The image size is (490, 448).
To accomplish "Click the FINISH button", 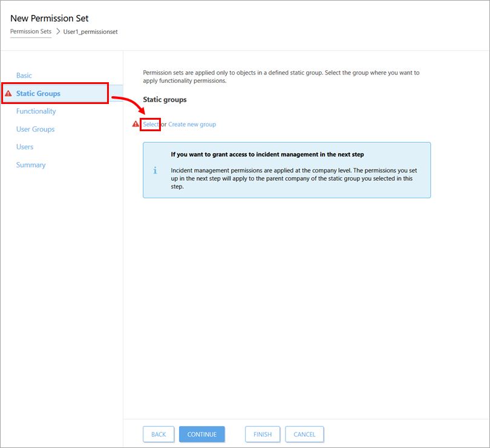I will [x=263, y=434].
